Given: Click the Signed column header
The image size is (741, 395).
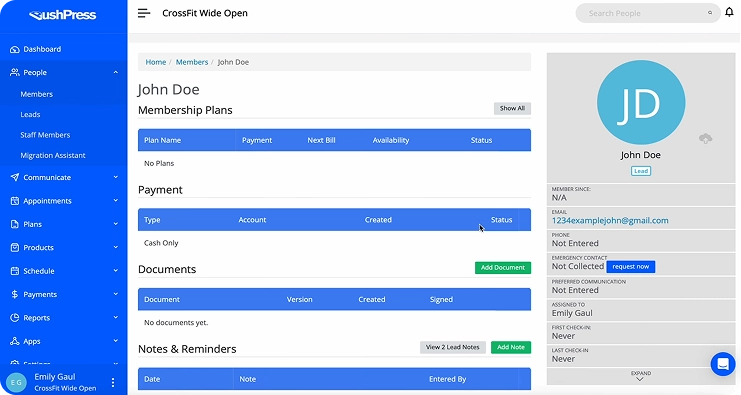Looking at the screenshot, I should click(x=441, y=300).
